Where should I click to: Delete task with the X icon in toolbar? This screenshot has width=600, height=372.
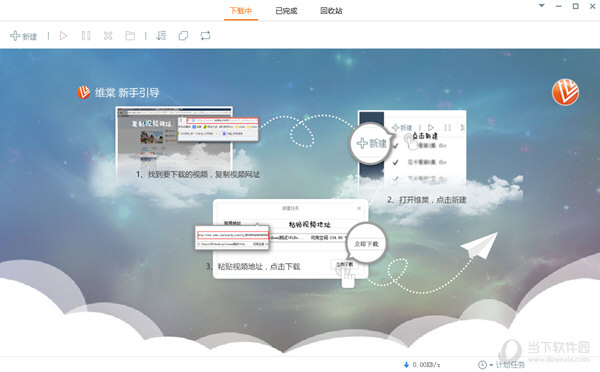pyautogui.click(x=108, y=36)
